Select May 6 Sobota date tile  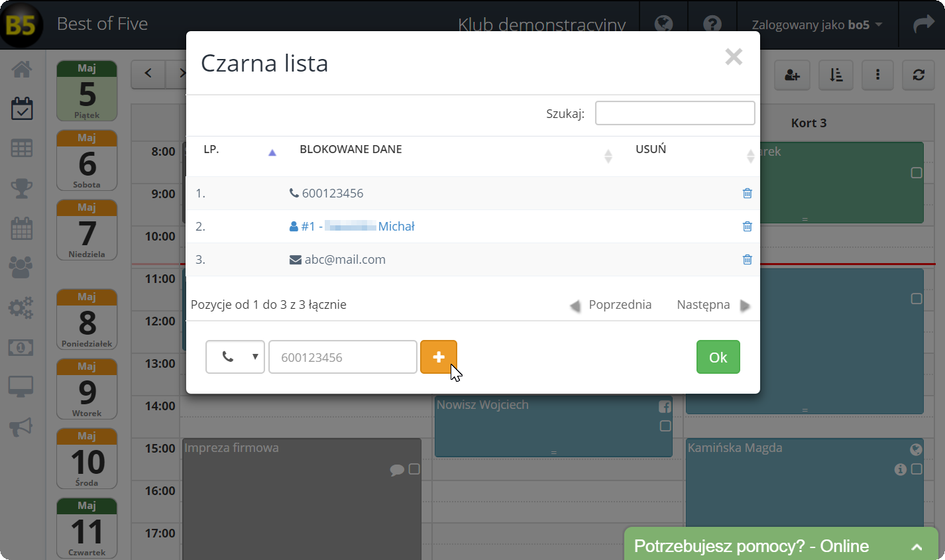[87, 160]
